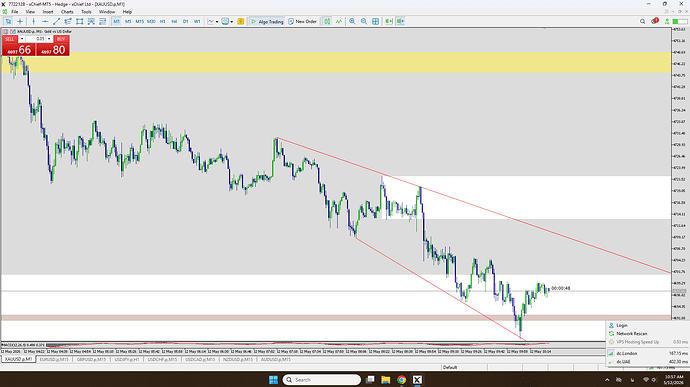Switch chart to H4 timeframe
The width and height of the screenshot is (690, 387).
coord(174,21)
